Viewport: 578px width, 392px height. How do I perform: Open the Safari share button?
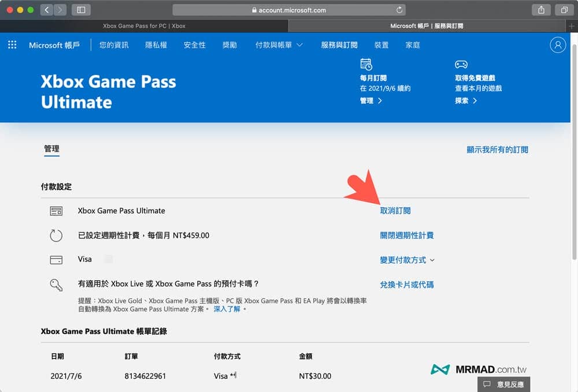(541, 10)
